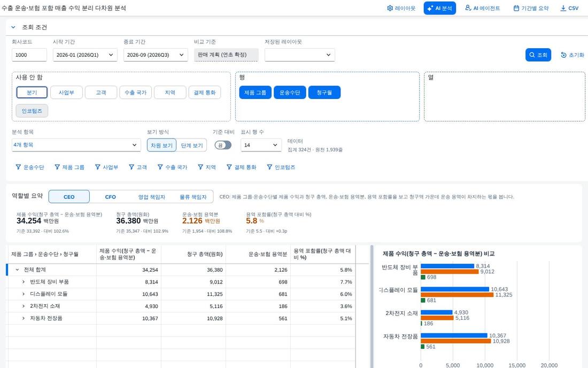588x368 pixels.
Task: Collapse the 조회 조건 section
Action: coord(13,27)
